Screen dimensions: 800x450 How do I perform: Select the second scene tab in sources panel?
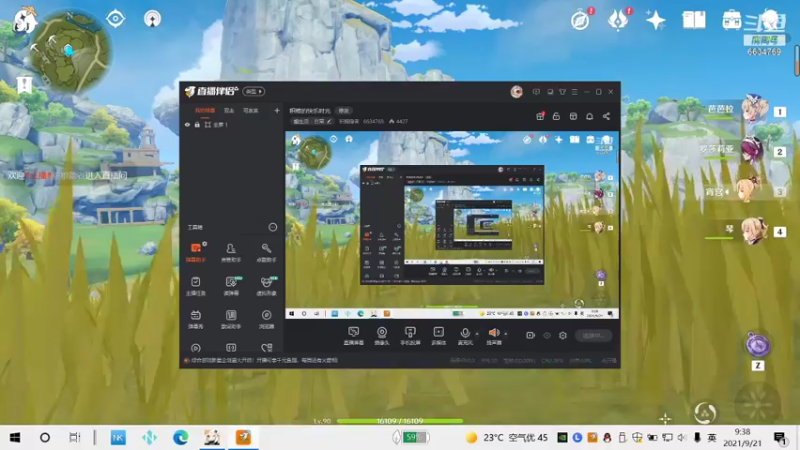tap(229, 110)
